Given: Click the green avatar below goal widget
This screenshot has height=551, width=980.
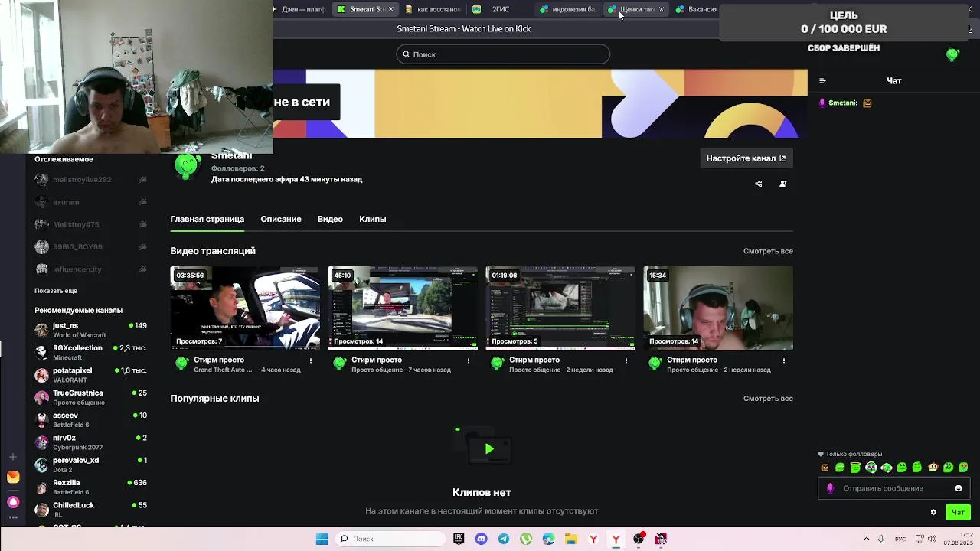Looking at the screenshot, I should tap(952, 54).
